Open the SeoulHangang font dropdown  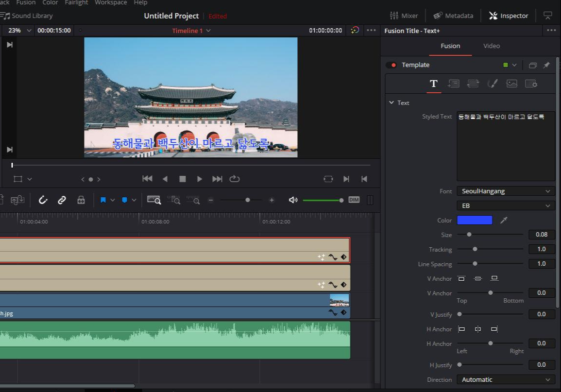506,191
